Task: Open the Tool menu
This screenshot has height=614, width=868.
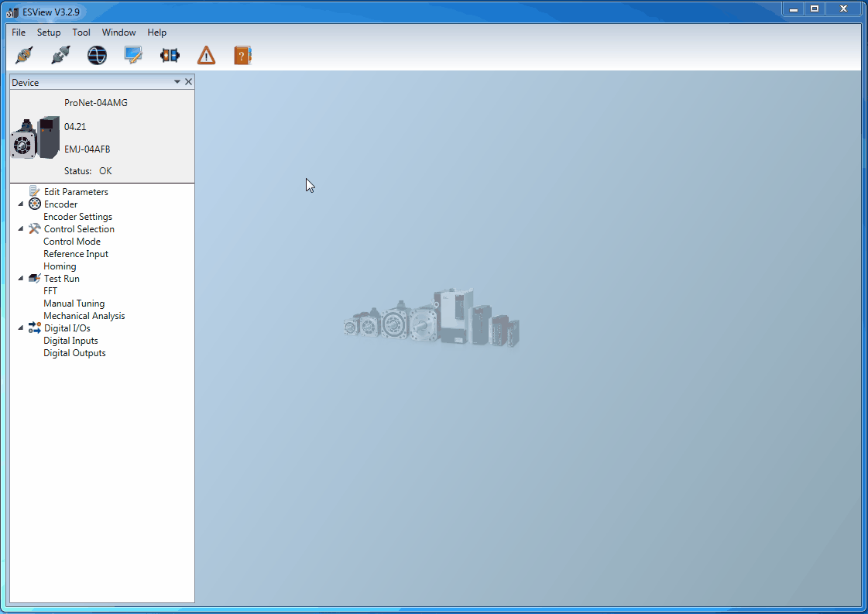Action: coord(81,32)
